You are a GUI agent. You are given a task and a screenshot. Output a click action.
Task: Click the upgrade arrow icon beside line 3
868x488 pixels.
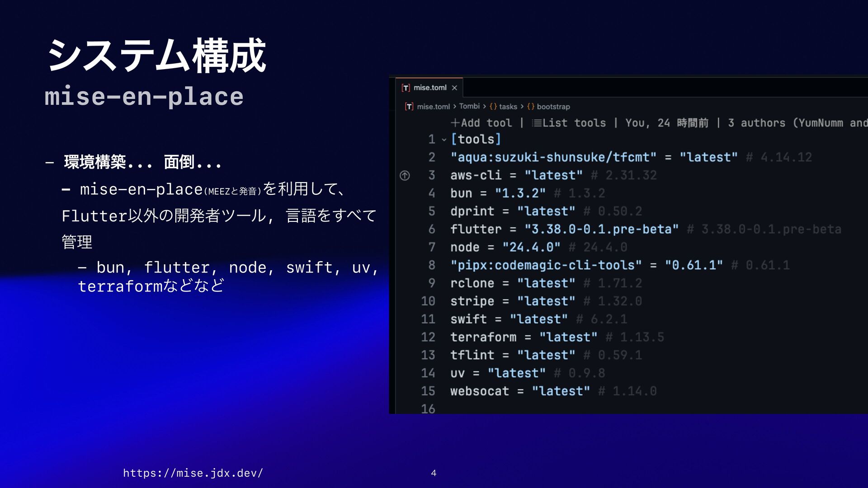click(x=405, y=175)
